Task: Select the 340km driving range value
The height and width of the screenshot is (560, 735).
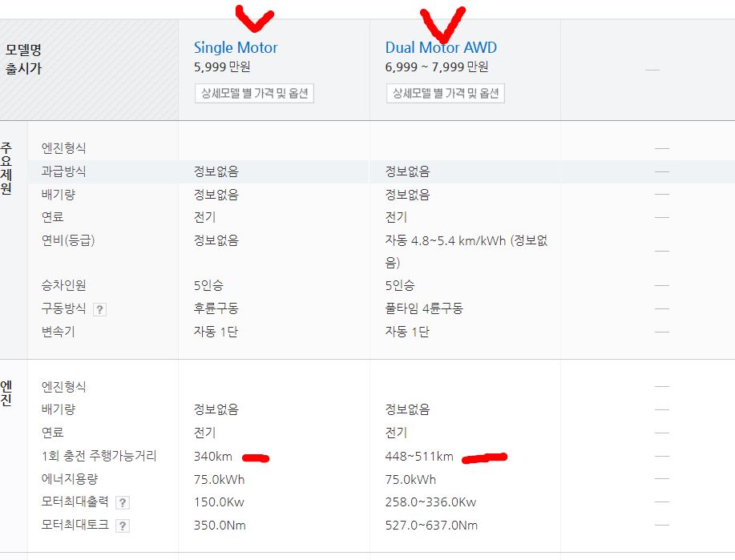Action: click(x=212, y=457)
